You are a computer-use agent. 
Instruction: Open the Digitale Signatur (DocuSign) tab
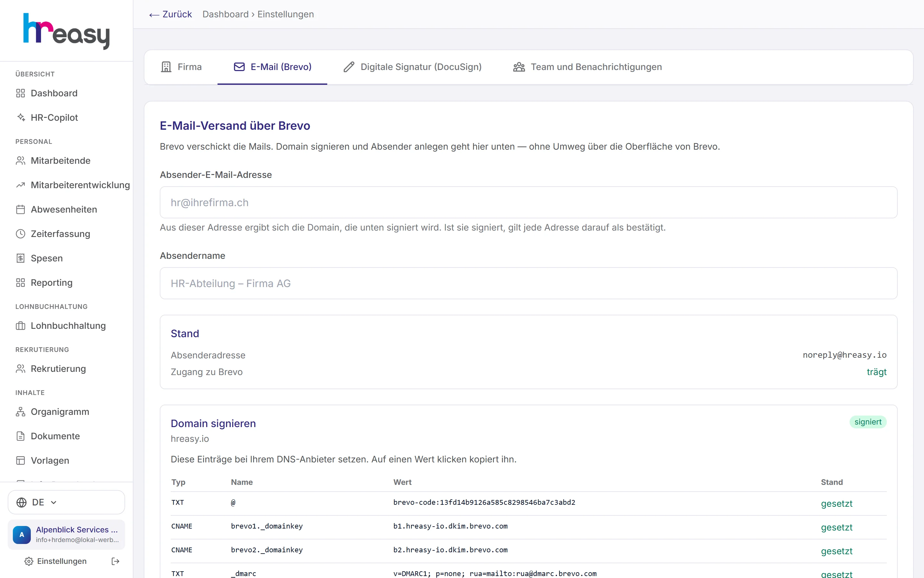pos(412,67)
